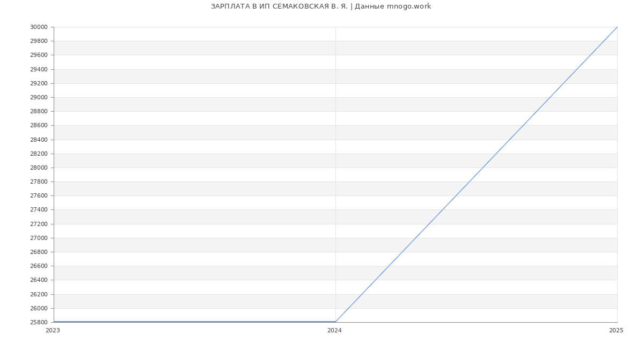
Task: Click the 26000 y-axis label
Action: tap(39, 309)
